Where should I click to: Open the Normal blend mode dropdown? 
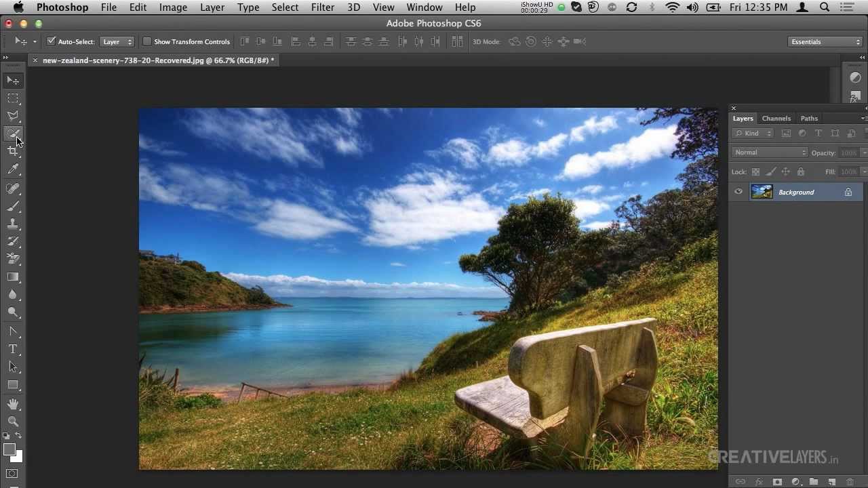pyautogui.click(x=770, y=152)
